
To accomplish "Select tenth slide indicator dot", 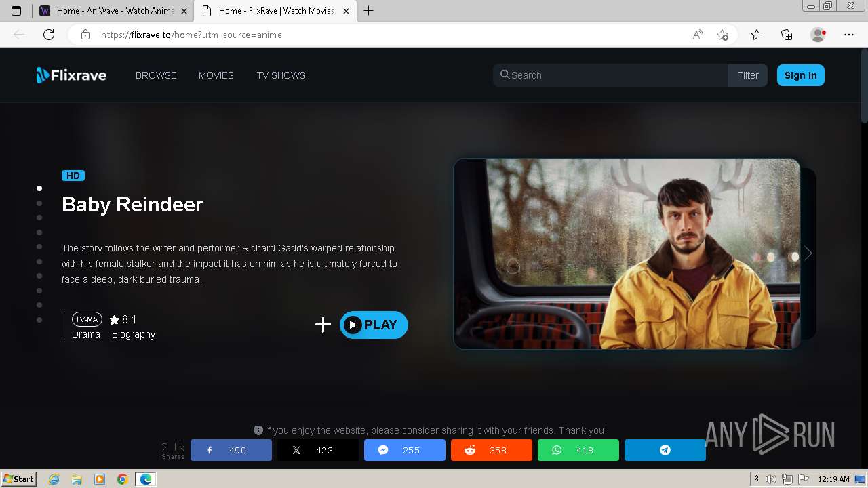I will 39,320.
